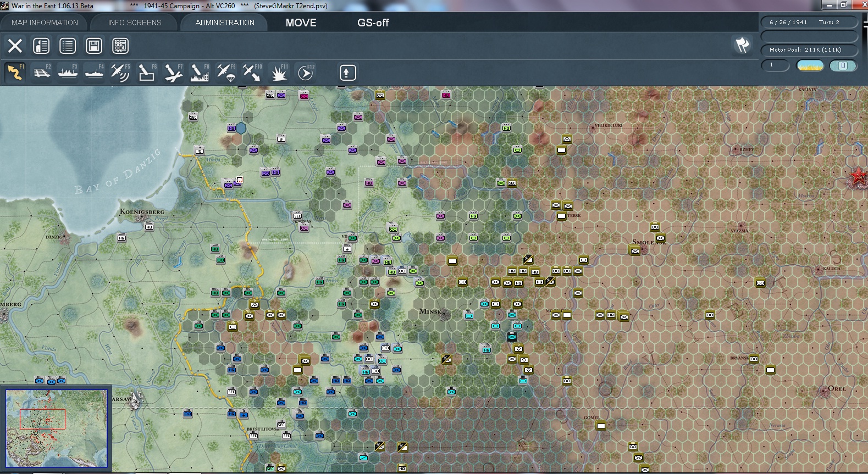Activate the Air Transport (F9) parachute icon
This screenshot has height=474, width=868.
226,73
